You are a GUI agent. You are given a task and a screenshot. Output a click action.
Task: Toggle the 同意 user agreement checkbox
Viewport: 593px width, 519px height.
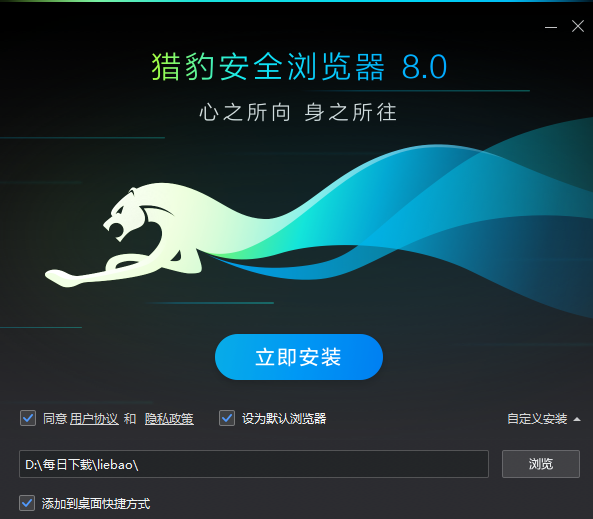pyautogui.click(x=28, y=418)
